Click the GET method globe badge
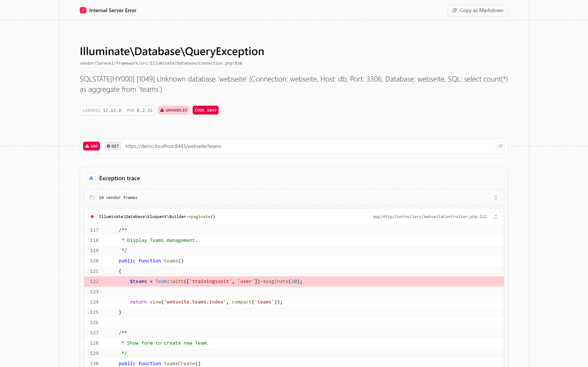This screenshot has width=588, height=367. (113, 146)
